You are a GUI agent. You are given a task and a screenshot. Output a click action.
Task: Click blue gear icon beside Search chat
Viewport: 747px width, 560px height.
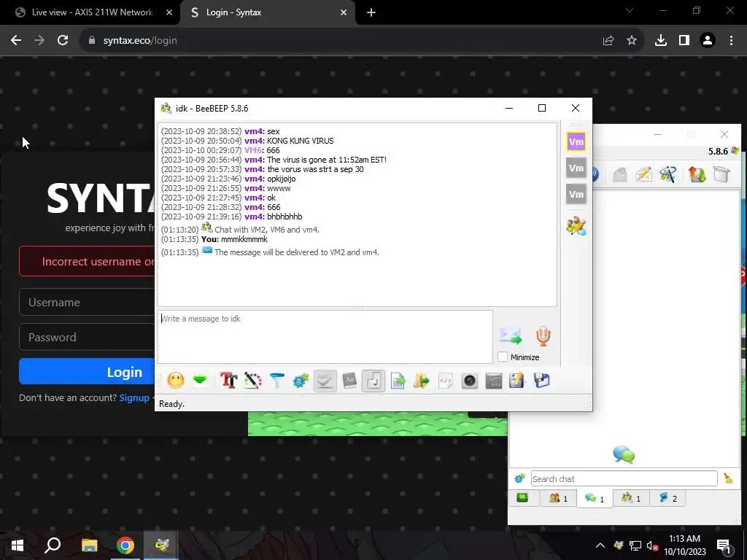519,478
